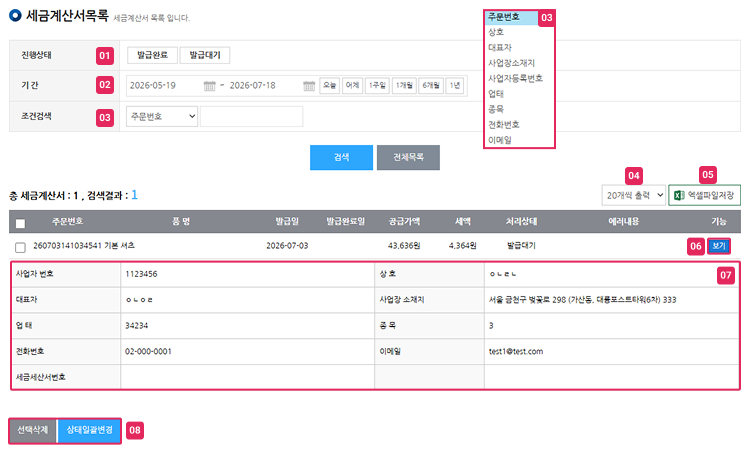Viewport: 750px width, 452px height.
Task: Select 사업자등록번호 in the dropdown list
Action: click(x=515, y=78)
